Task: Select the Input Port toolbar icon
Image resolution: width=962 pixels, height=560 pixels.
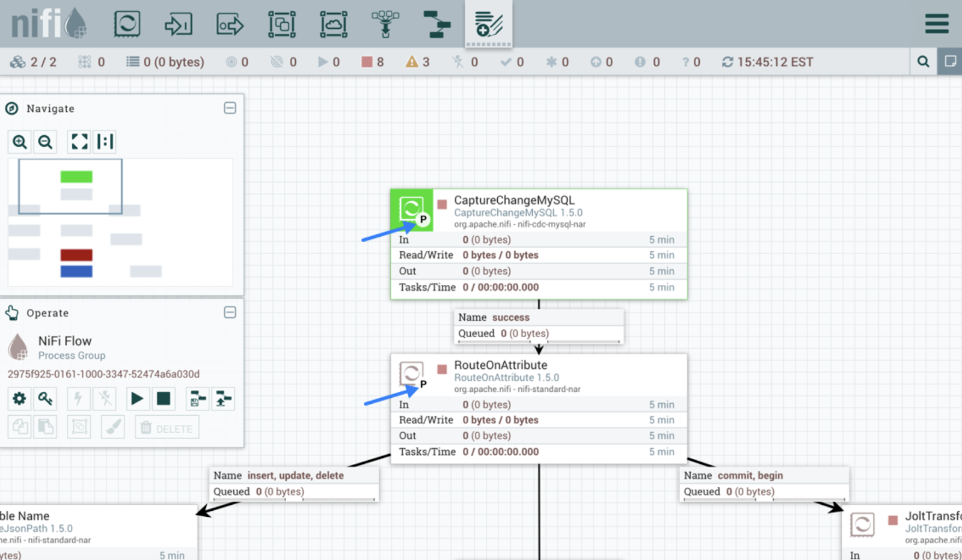Action: (179, 24)
